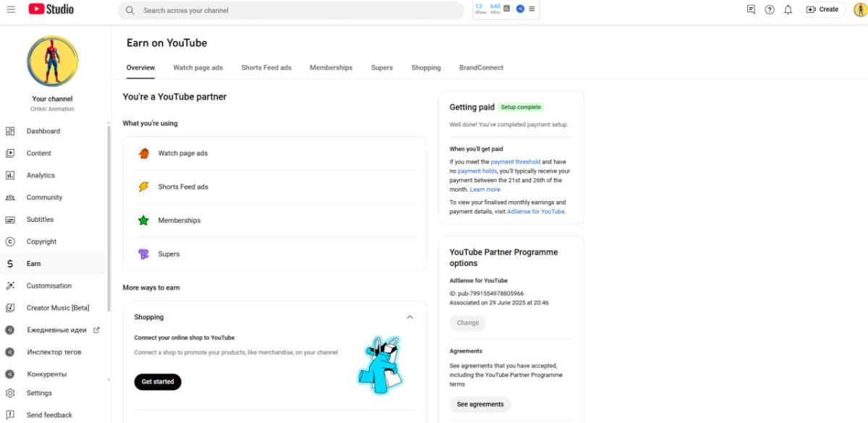Open Ежедневные идеи sidebar item
Image resolution: width=868 pixels, height=423 pixels.
click(56, 330)
